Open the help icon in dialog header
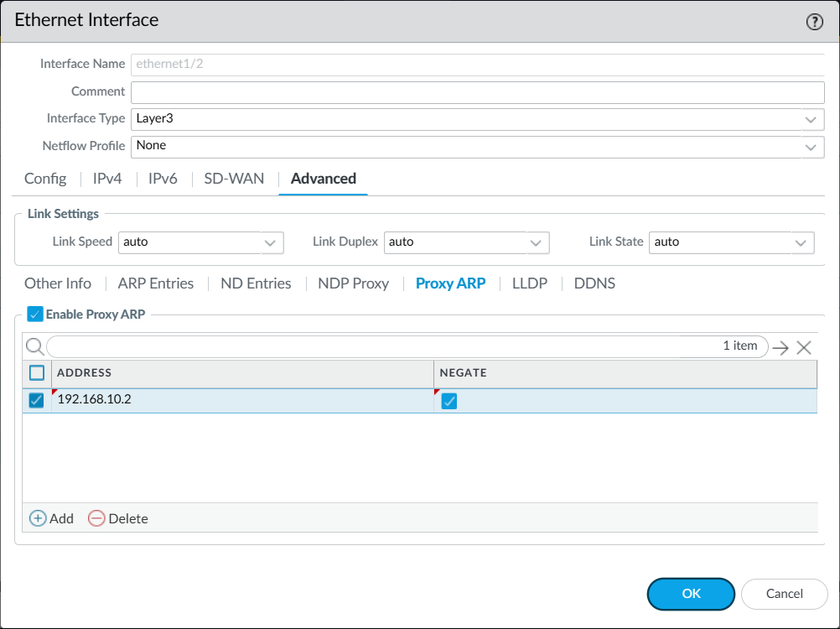 (814, 22)
